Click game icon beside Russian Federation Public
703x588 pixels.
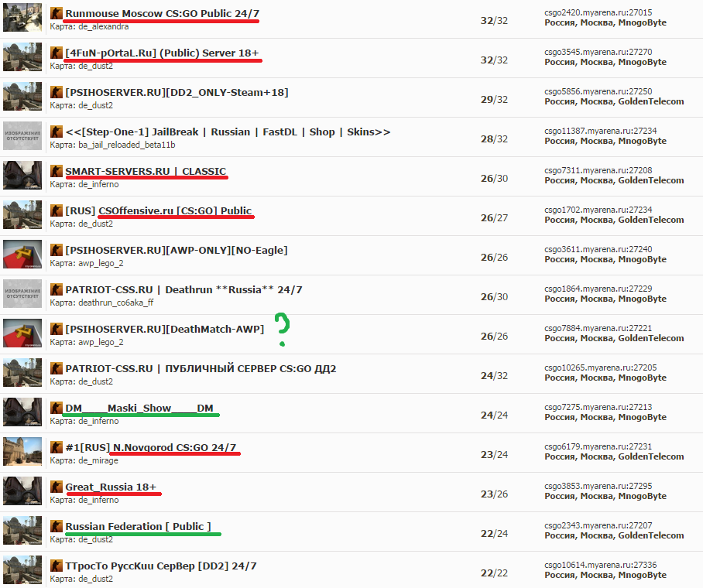click(57, 526)
